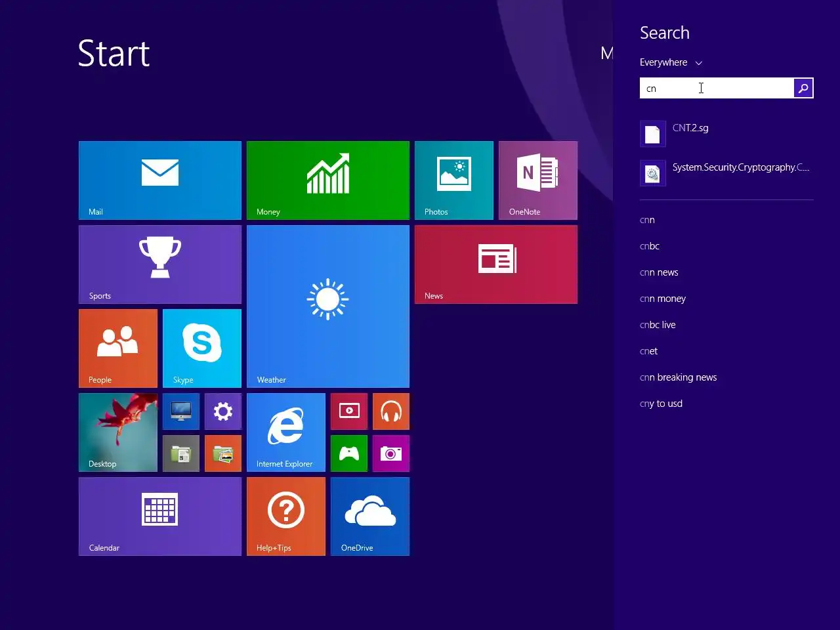The image size is (840, 630).
Task: Start the Skype tile
Action: [202, 348]
